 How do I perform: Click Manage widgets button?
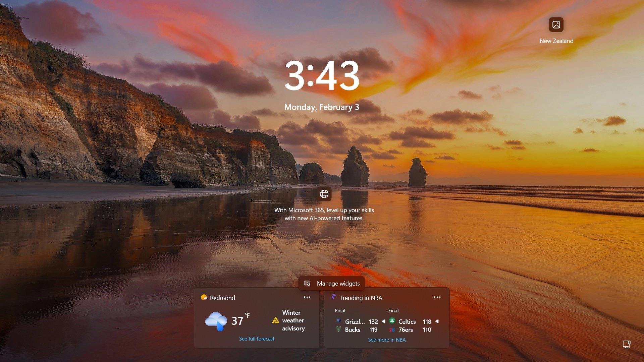(x=332, y=284)
